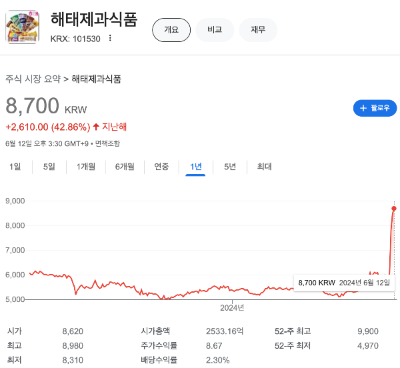
Task: Select the 5년 chart range
Action: click(x=230, y=166)
